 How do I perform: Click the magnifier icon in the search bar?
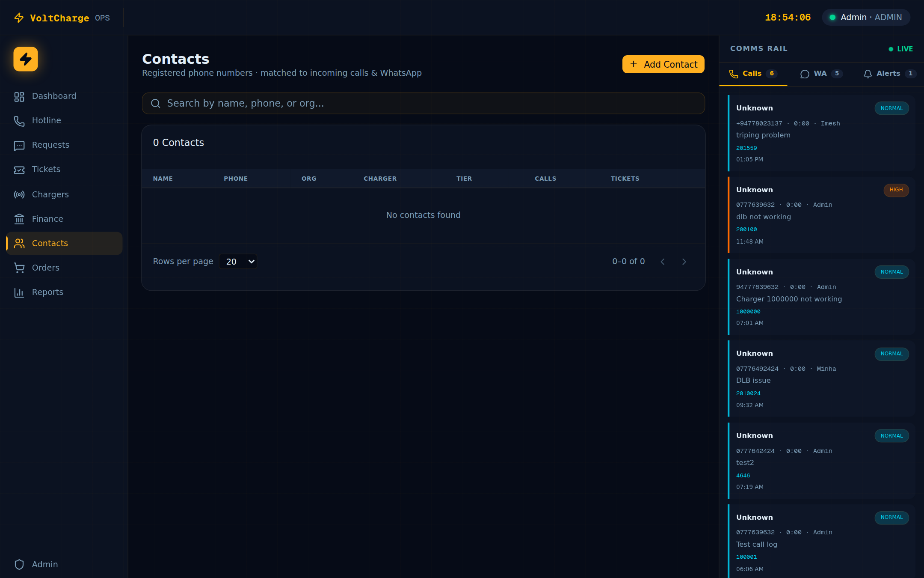click(156, 103)
